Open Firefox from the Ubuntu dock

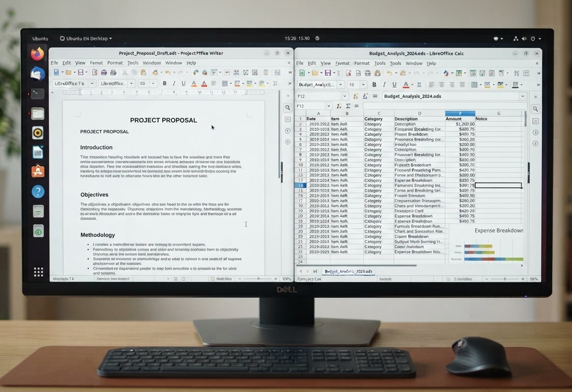point(37,54)
